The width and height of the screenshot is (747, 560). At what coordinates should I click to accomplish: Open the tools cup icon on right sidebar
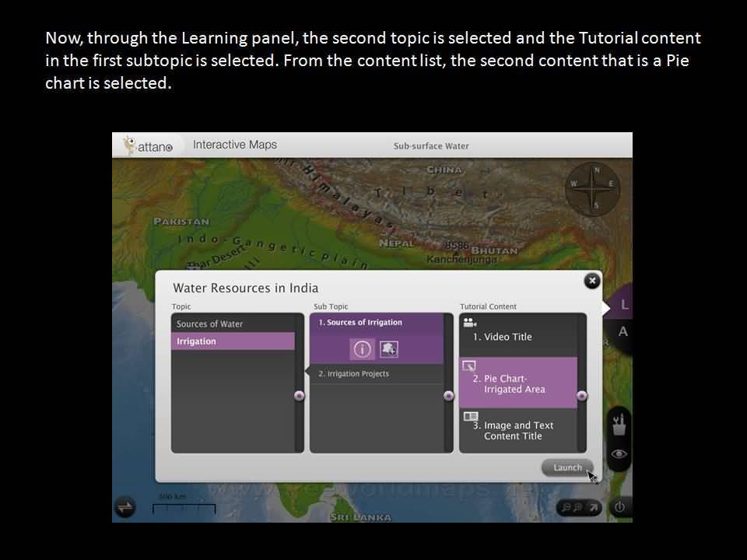coord(619,424)
